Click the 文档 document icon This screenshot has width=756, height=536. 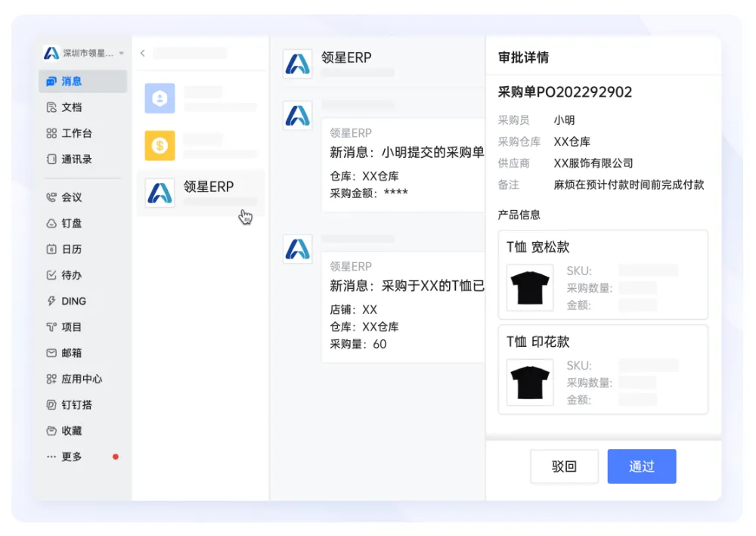[51, 107]
